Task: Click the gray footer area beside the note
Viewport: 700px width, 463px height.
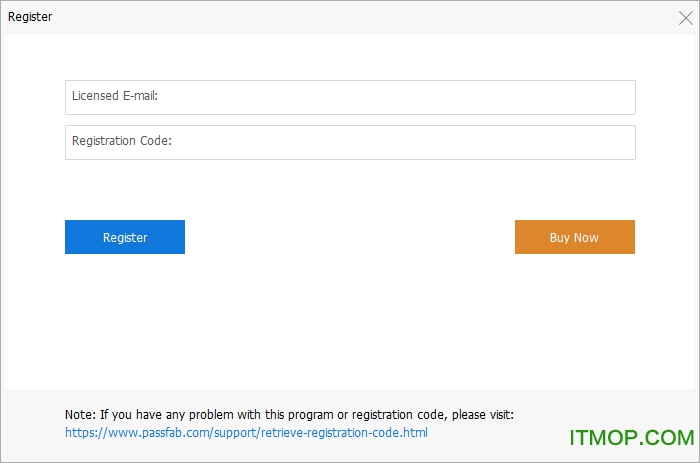Action: 600,405
